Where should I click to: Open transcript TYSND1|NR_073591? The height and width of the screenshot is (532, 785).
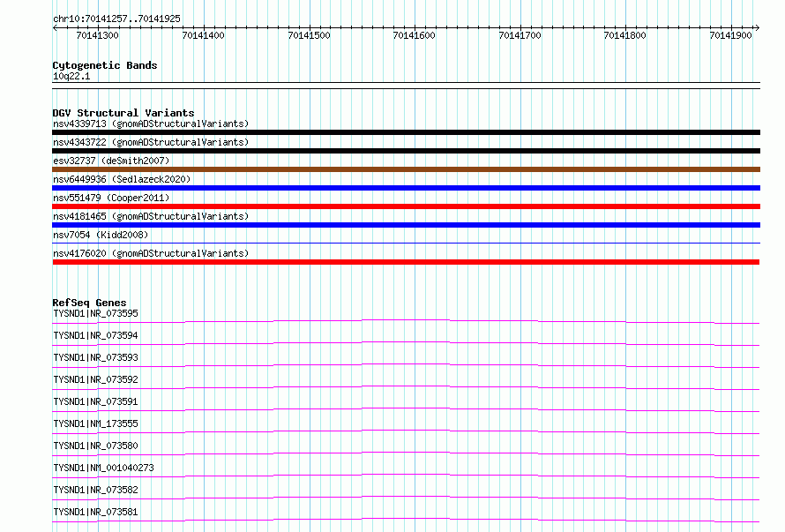[95, 401]
